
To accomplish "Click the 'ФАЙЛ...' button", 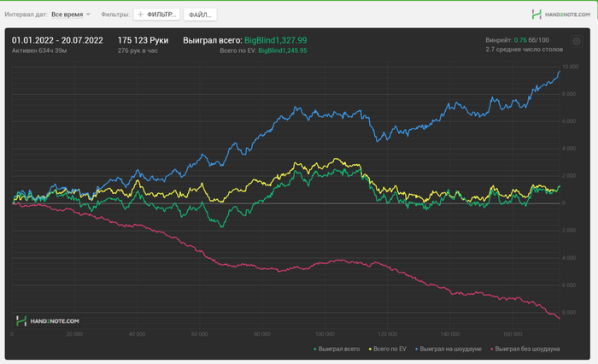I will [x=200, y=15].
